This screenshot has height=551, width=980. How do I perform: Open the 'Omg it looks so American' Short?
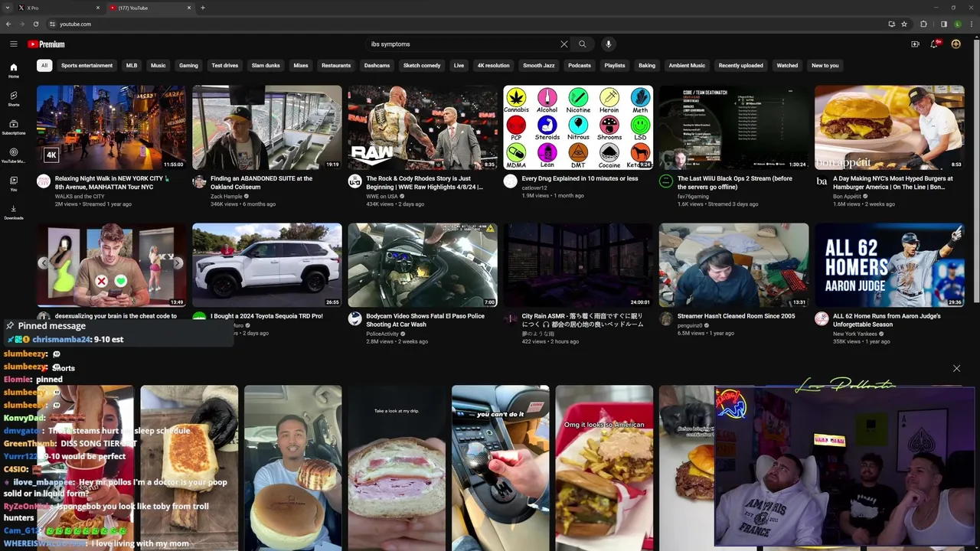(604, 468)
